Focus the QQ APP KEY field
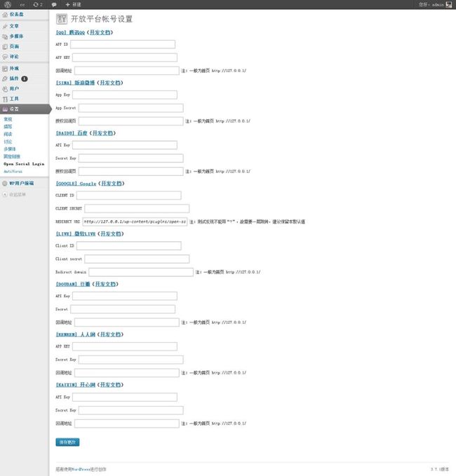 pos(125,57)
